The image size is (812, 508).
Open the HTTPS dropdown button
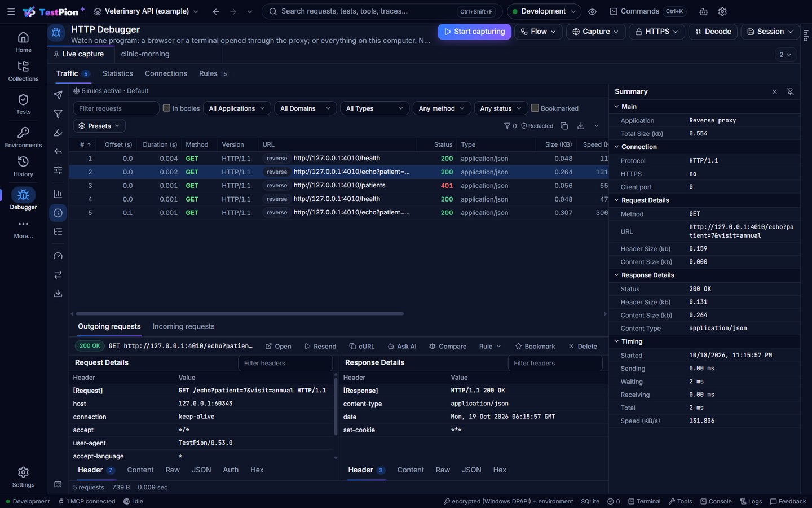tap(657, 32)
